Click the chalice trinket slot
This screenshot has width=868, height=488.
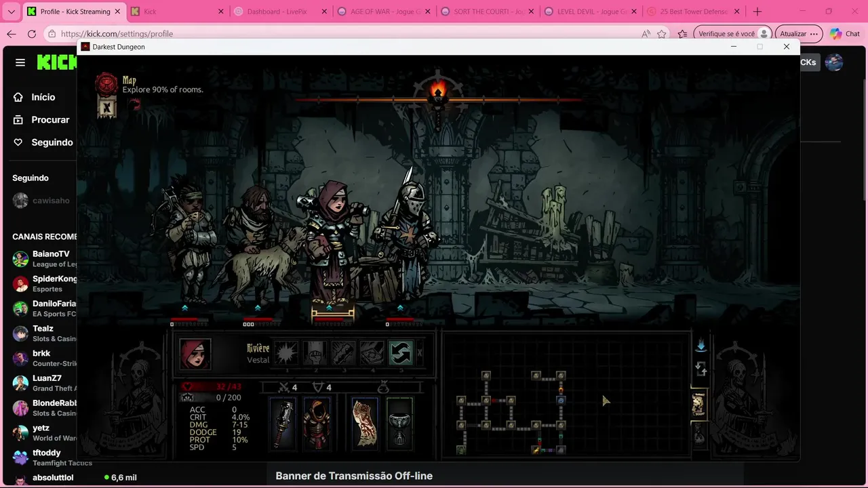click(399, 424)
